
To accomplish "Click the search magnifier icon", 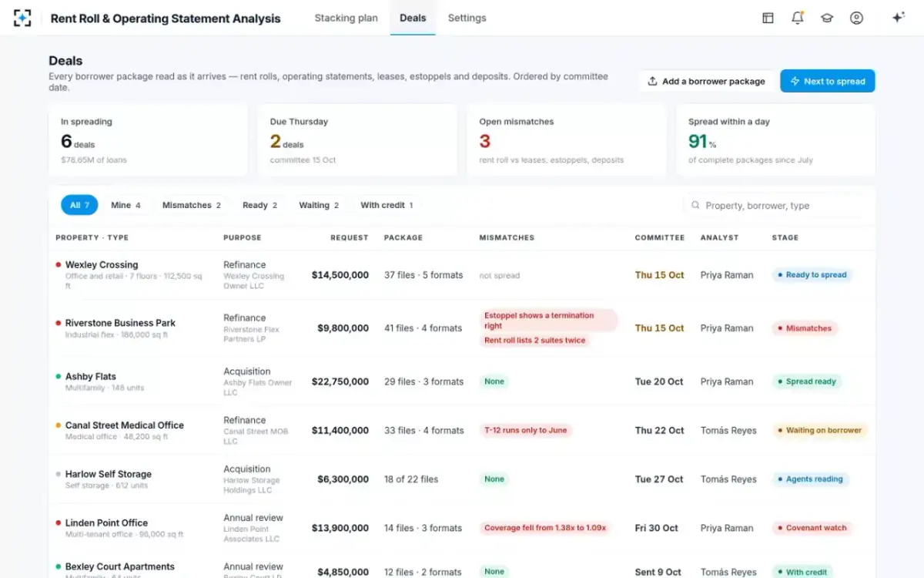I will click(695, 206).
